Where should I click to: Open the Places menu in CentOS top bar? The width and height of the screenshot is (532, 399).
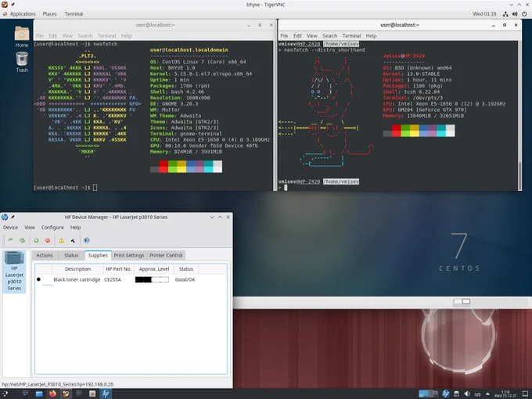click(x=49, y=14)
